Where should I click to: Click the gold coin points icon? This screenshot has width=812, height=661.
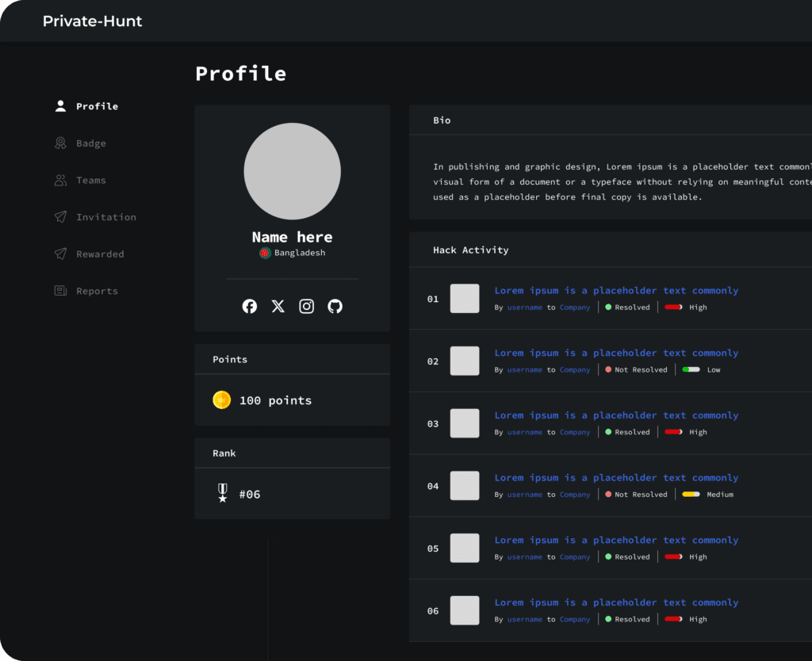click(x=222, y=400)
